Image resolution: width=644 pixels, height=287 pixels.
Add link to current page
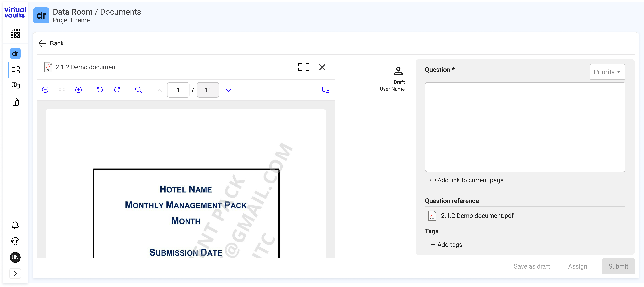[x=467, y=180]
